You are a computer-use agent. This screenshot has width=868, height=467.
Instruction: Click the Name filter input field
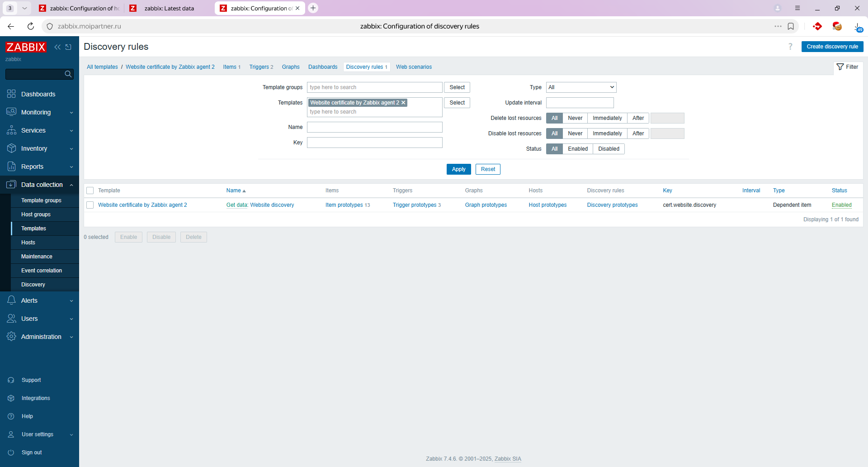point(374,127)
